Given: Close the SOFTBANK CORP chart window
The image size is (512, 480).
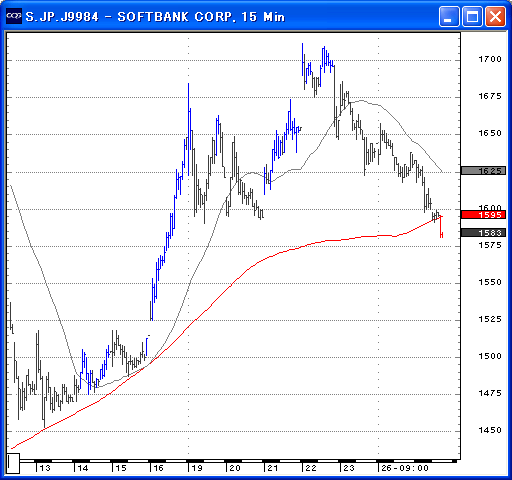Looking at the screenshot, I should (495, 16).
